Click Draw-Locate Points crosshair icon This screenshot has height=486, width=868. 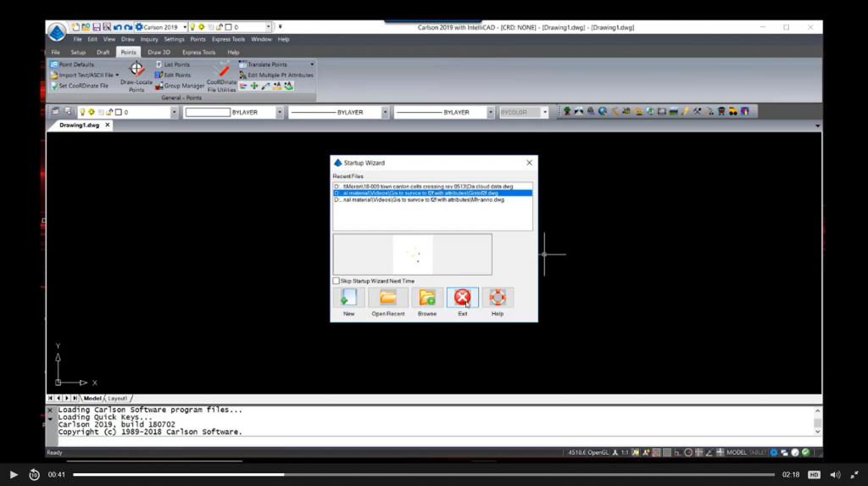[136, 70]
